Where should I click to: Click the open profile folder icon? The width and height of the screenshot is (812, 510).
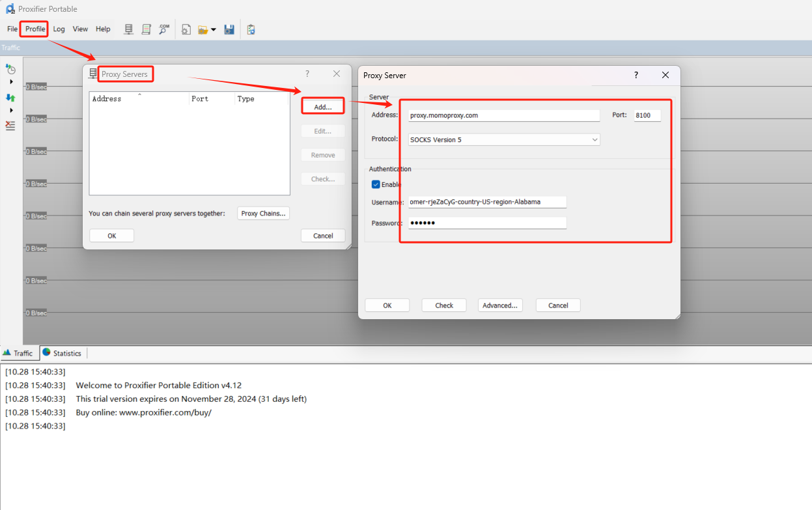203,29
